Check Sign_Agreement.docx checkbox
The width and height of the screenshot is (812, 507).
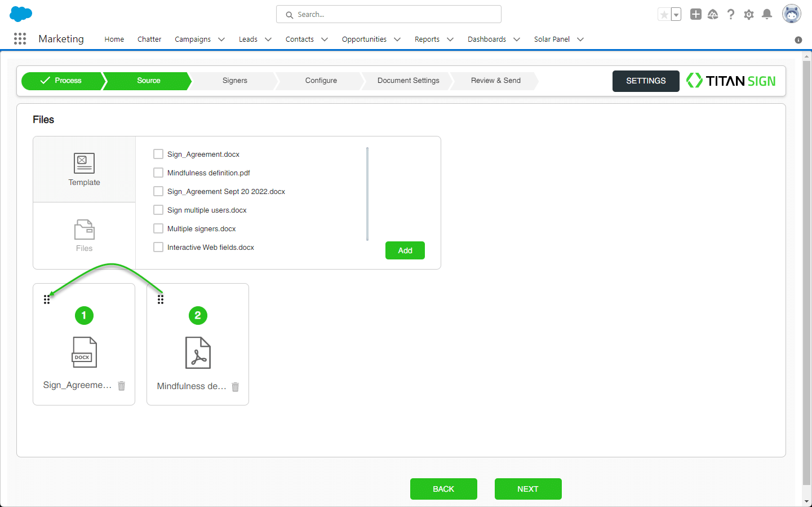click(x=158, y=154)
